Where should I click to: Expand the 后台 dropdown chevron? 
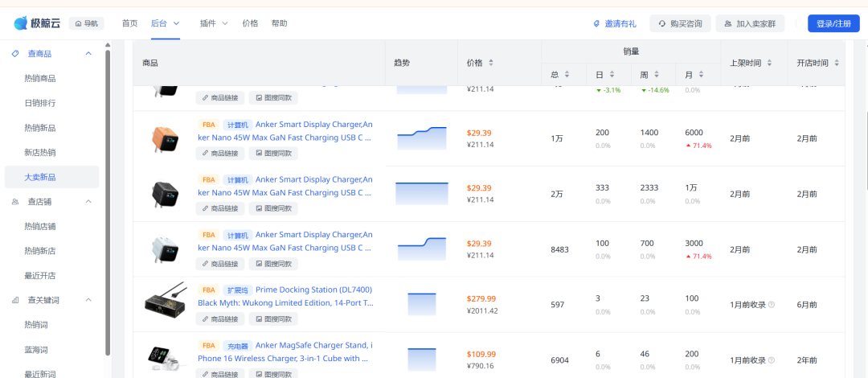[177, 23]
